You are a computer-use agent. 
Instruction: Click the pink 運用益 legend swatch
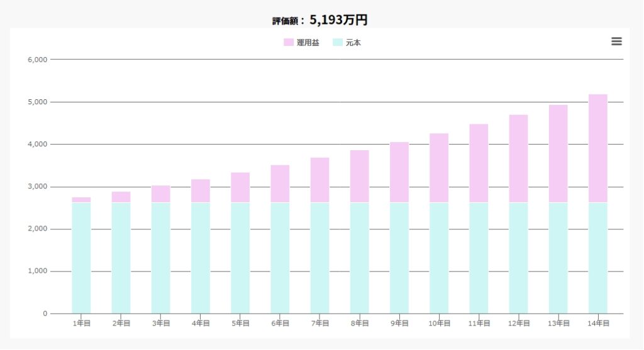(x=289, y=43)
